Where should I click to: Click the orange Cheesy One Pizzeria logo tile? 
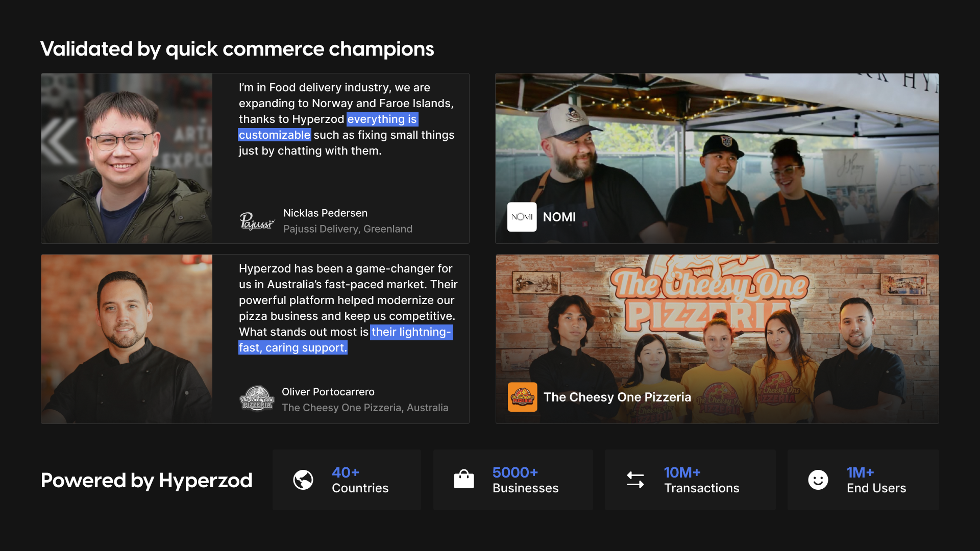[522, 397]
